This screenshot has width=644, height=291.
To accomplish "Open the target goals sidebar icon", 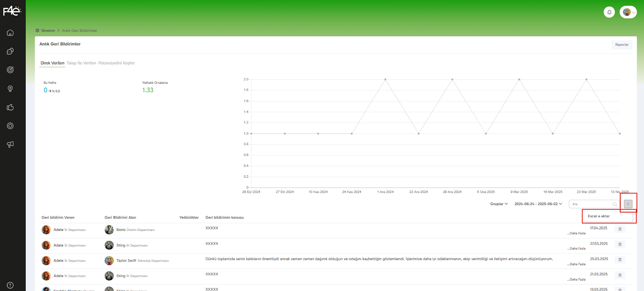I will 10,70.
